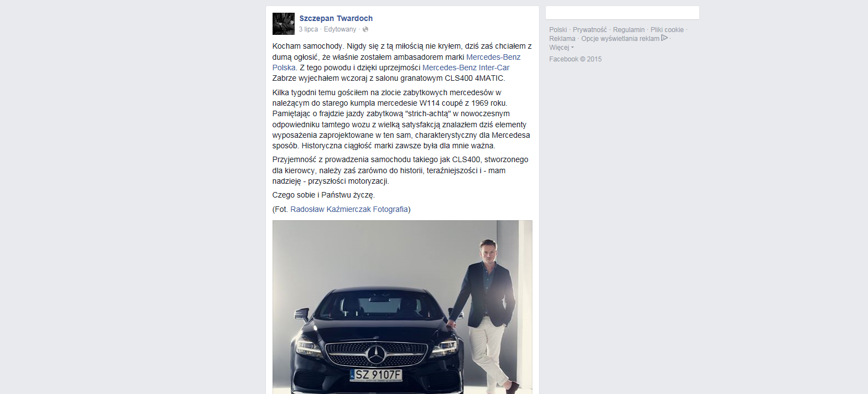Open Pliki cookie footer link
868x394 pixels.
pos(667,30)
